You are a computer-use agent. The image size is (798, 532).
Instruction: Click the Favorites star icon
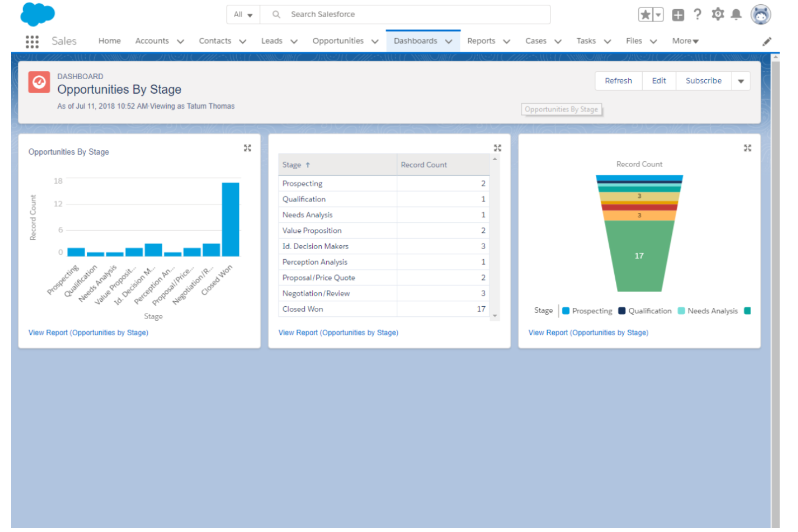coord(646,15)
